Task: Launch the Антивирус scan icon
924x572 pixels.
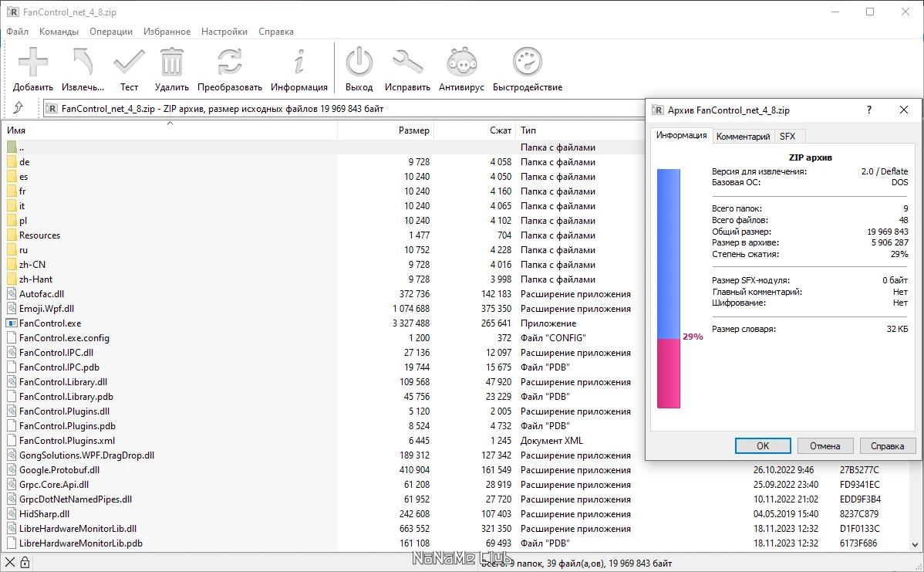Action: pos(461,68)
